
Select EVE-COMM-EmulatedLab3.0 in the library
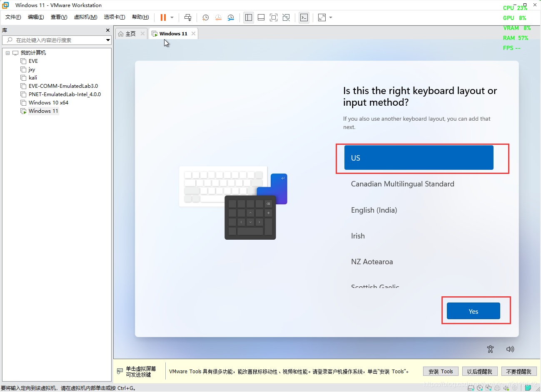tap(63, 86)
